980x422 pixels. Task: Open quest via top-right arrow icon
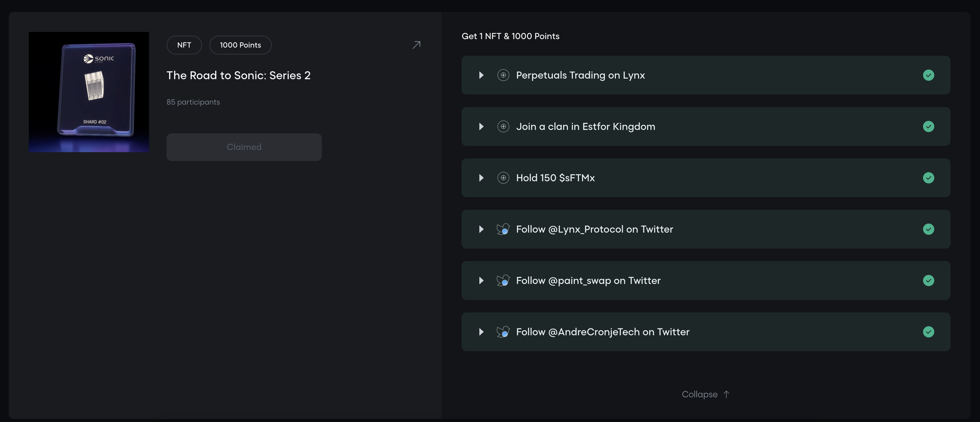(416, 45)
